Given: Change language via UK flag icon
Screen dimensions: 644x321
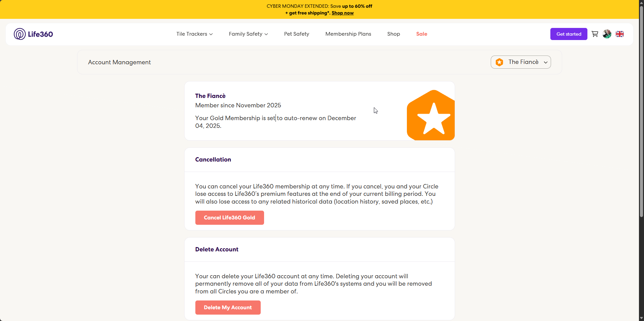Looking at the screenshot, I should click(x=620, y=34).
